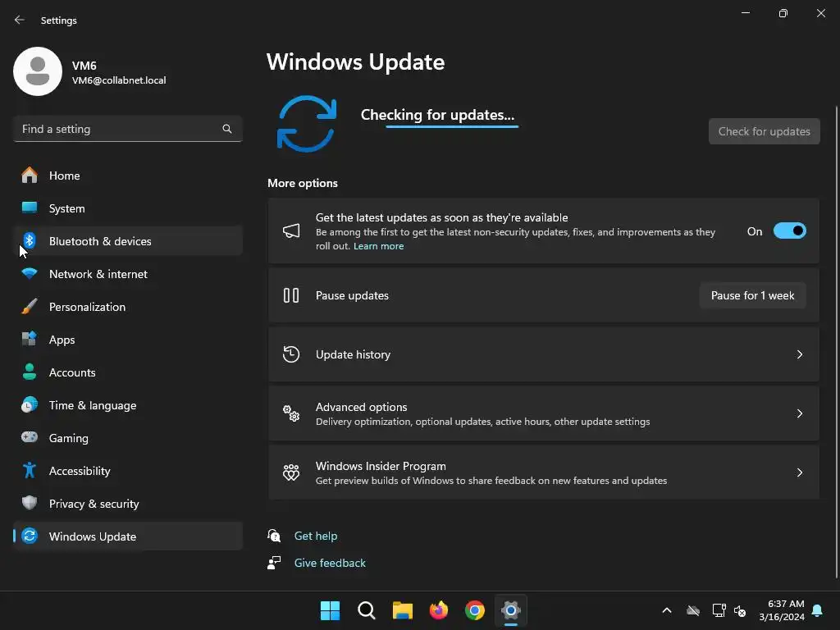
Task: Click the page vertical scrollbar
Action: pos(837,342)
